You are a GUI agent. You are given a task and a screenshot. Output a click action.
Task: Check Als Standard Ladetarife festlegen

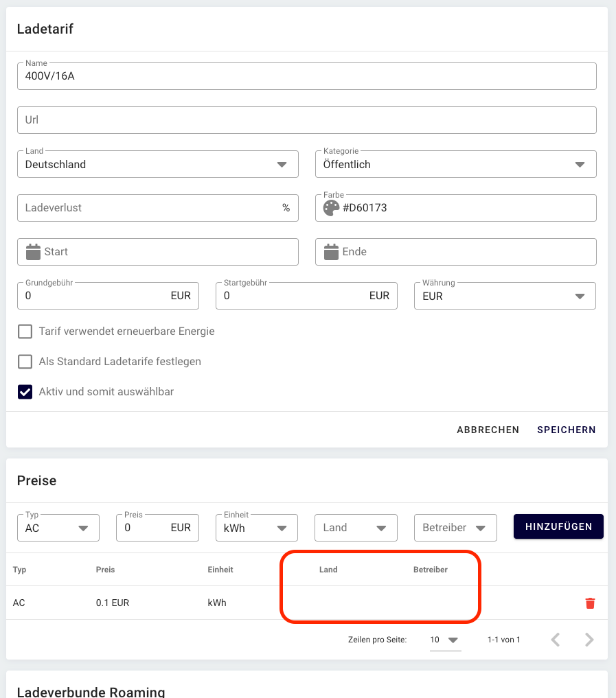(x=25, y=362)
